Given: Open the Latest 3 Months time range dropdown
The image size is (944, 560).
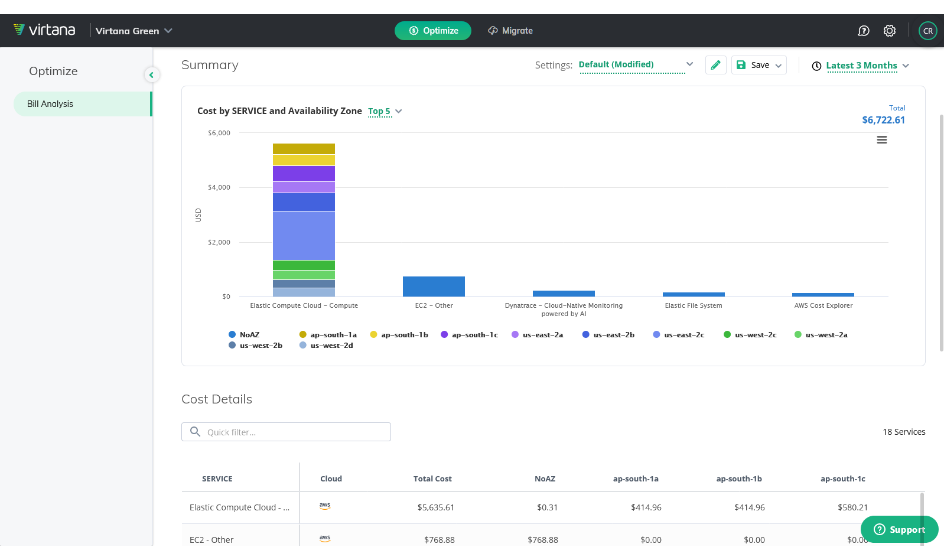Looking at the screenshot, I should 867,66.
